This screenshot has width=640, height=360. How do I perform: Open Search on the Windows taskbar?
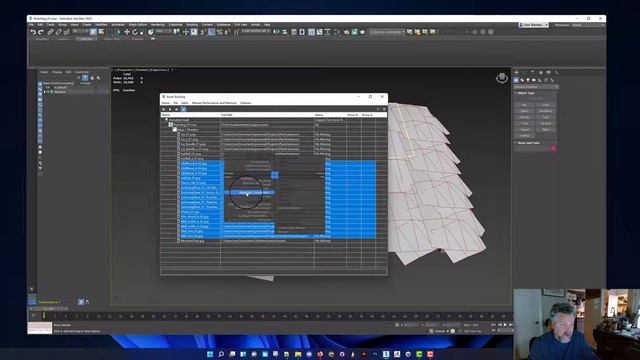pyautogui.click(x=221, y=354)
